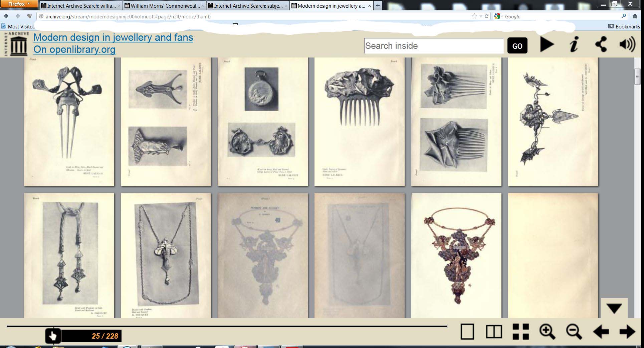The image size is (644, 348).
Task: Flip to previous page with left arrow
Action: 601,332
